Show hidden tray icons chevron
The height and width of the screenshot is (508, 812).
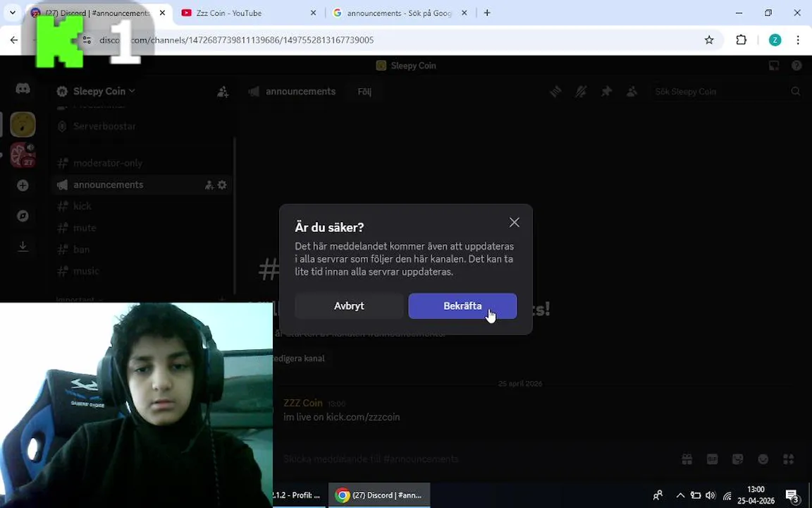tap(680, 495)
